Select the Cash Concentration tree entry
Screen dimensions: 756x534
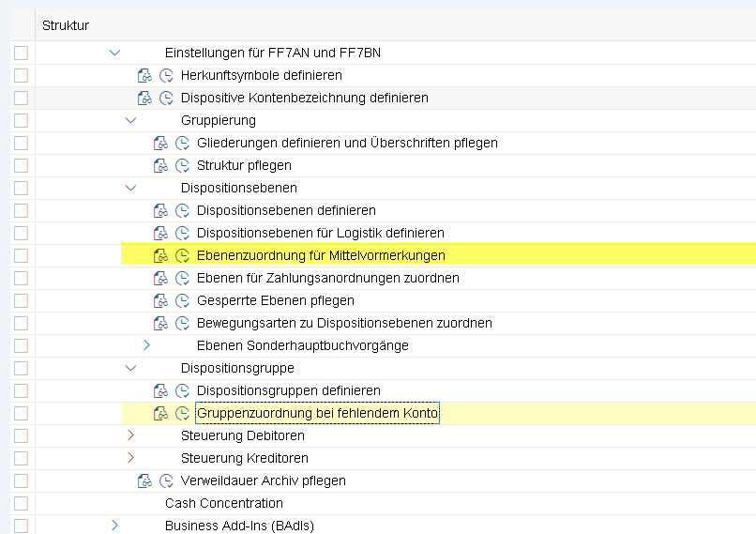tap(217, 503)
